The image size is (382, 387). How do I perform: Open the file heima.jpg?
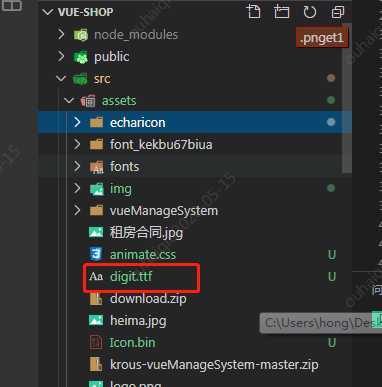click(138, 321)
